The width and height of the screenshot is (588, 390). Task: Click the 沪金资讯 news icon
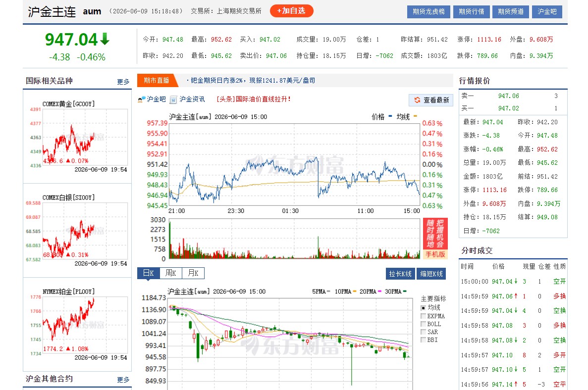pos(173,99)
